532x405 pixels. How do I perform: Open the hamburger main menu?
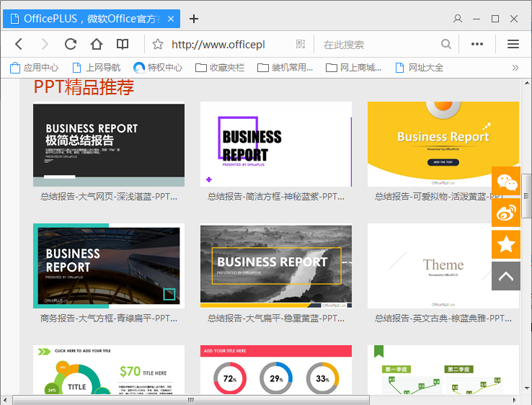coord(513,44)
